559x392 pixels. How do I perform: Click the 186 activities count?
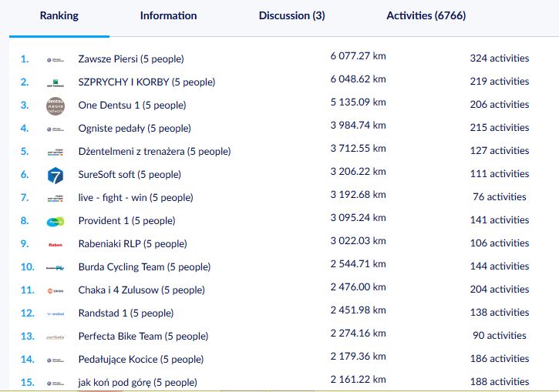pos(500,359)
